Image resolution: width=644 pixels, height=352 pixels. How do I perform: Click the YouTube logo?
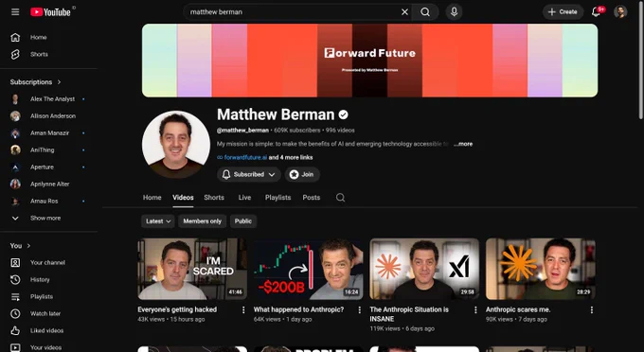point(50,12)
